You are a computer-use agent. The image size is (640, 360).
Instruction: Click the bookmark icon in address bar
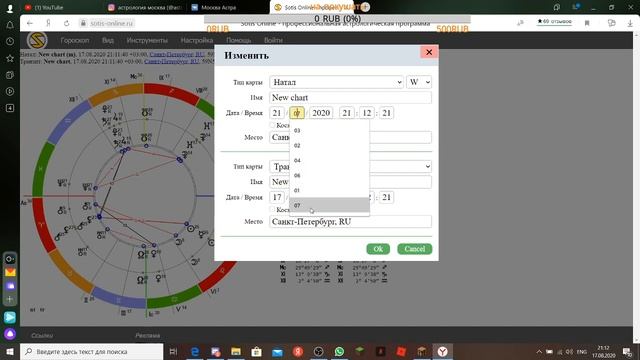click(x=587, y=23)
